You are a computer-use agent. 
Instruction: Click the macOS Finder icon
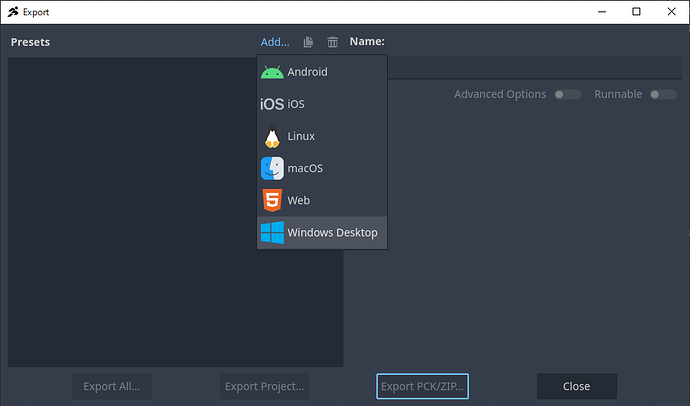coord(272,168)
